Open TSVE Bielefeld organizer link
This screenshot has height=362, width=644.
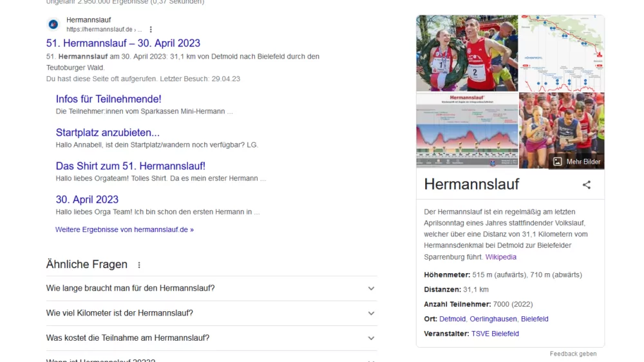495,334
